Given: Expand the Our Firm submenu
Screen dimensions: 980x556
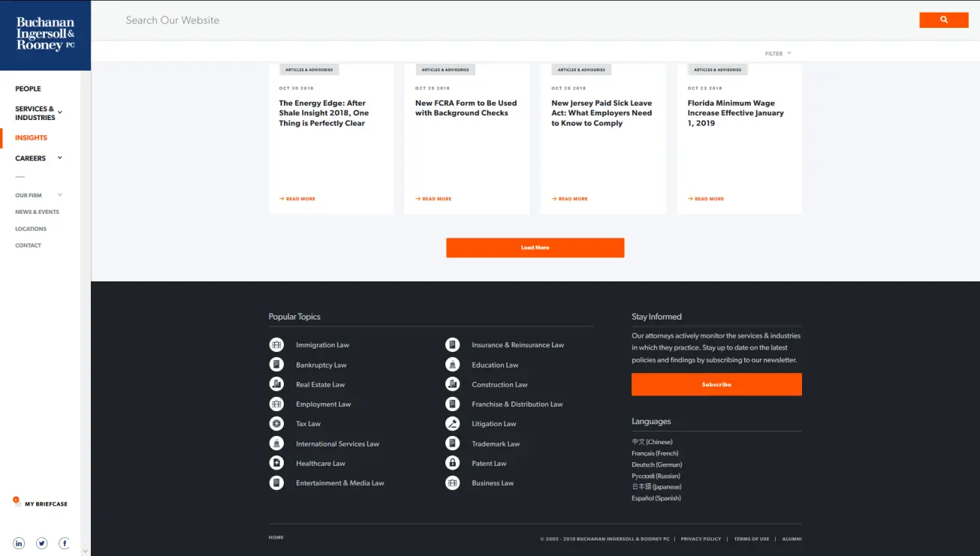Looking at the screenshot, I should 60,195.
